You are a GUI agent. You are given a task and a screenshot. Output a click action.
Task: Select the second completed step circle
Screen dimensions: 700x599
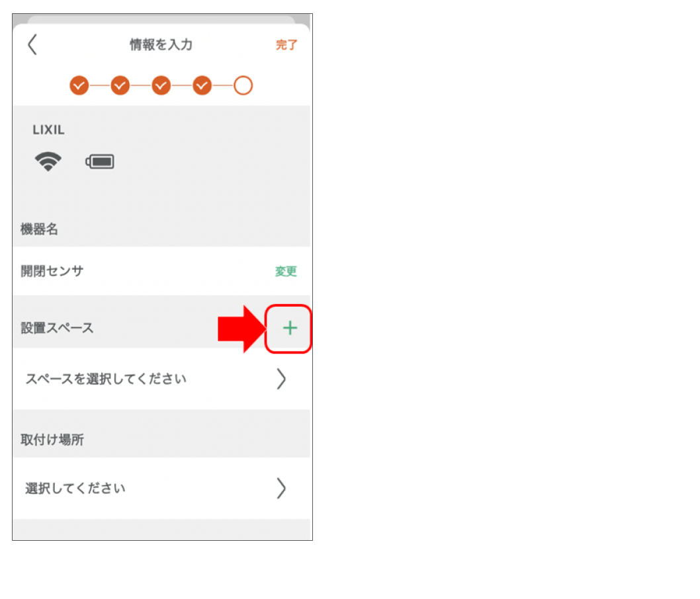(x=120, y=85)
